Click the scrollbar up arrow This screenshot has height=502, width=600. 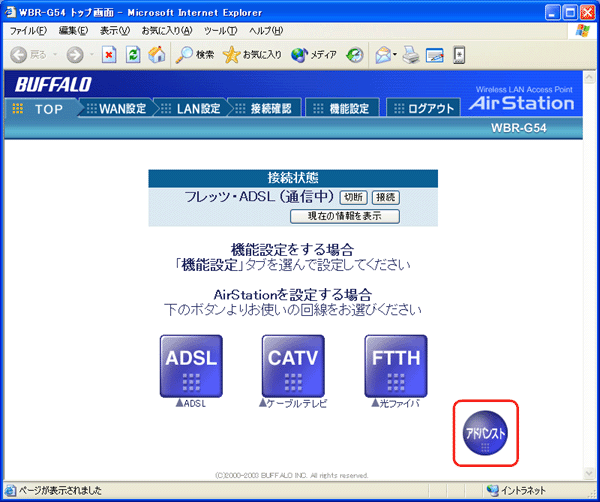point(589,78)
